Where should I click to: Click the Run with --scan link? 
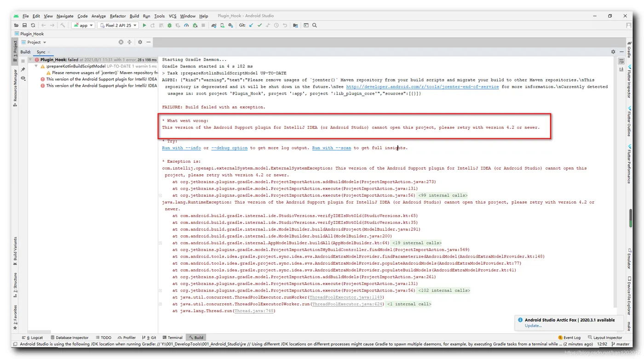tap(332, 148)
